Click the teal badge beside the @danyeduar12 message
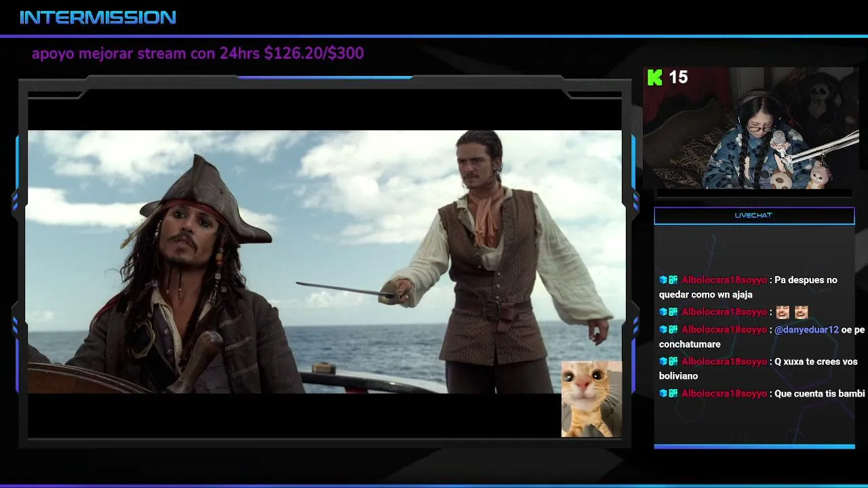Viewport: 868px width, 488px height. click(673, 330)
